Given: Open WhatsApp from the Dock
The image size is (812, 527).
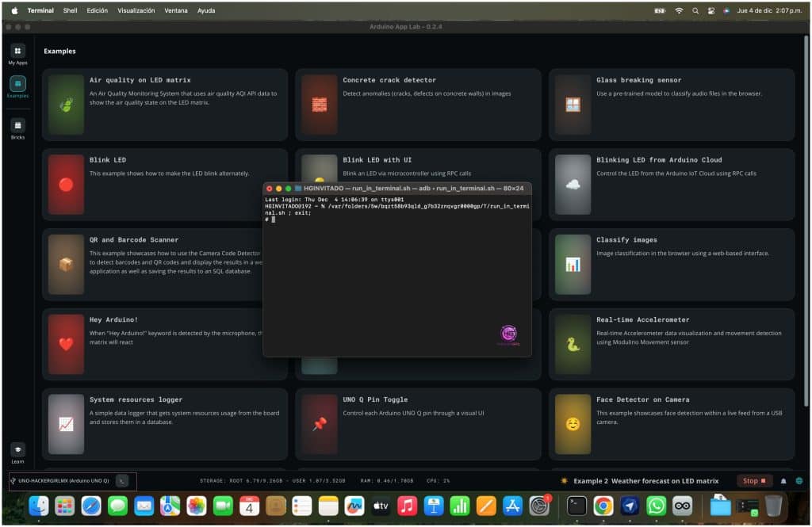Looking at the screenshot, I should 656,506.
